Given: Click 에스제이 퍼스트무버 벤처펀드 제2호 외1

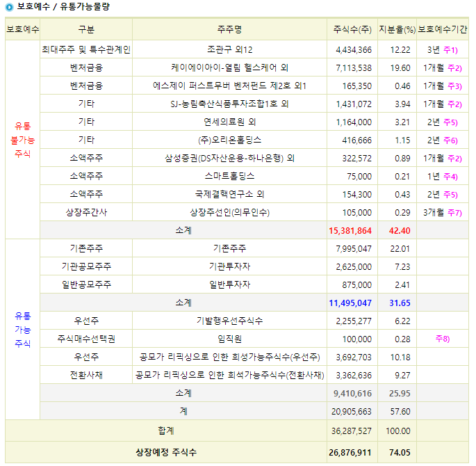Looking at the screenshot, I should pos(229,86).
